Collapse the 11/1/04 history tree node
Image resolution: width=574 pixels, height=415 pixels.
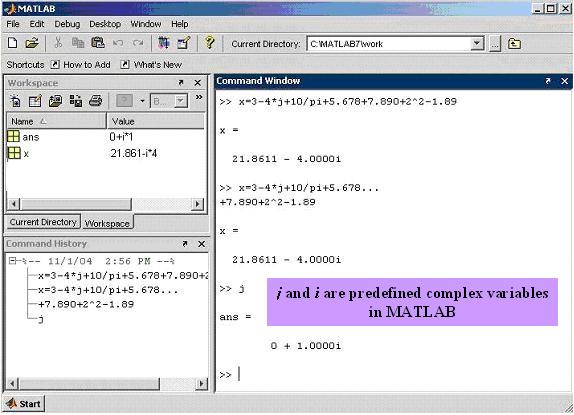click(x=12, y=261)
